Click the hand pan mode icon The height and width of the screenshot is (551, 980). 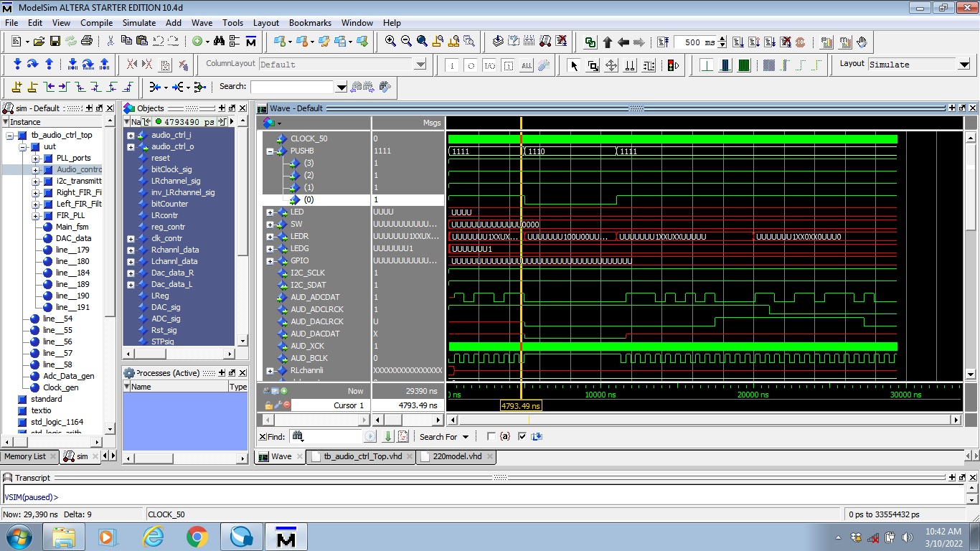(861, 42)
